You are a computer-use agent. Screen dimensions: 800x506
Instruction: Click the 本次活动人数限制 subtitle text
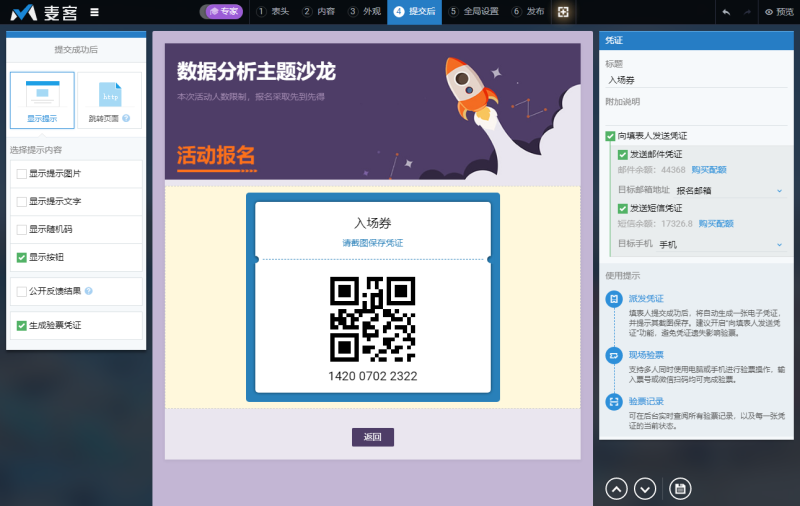(251, 97)
